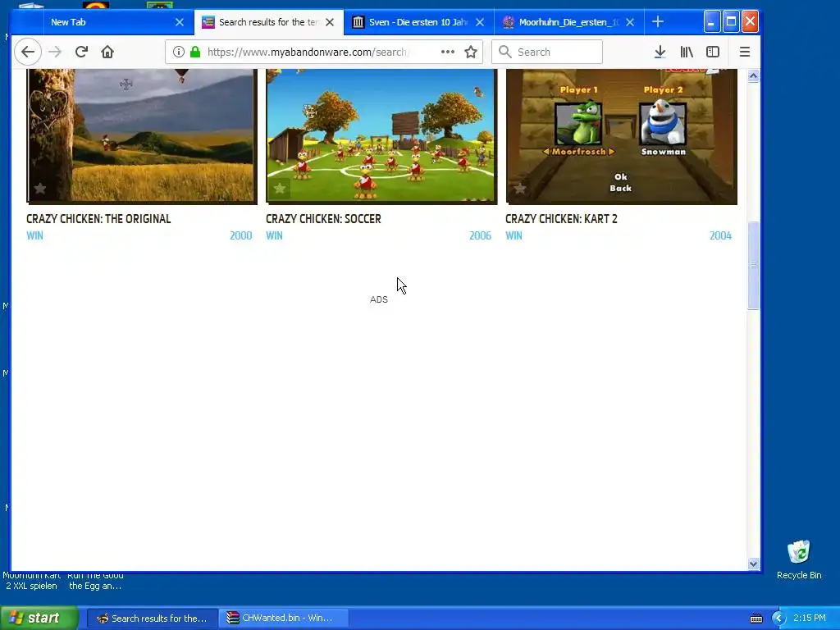Open Crazy Chicken: Kart 2 screenshot

[622, 135]
